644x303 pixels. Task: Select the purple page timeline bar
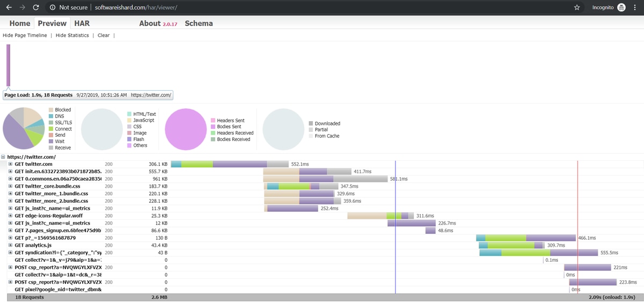pyautogui.click(x=8, y=65)
